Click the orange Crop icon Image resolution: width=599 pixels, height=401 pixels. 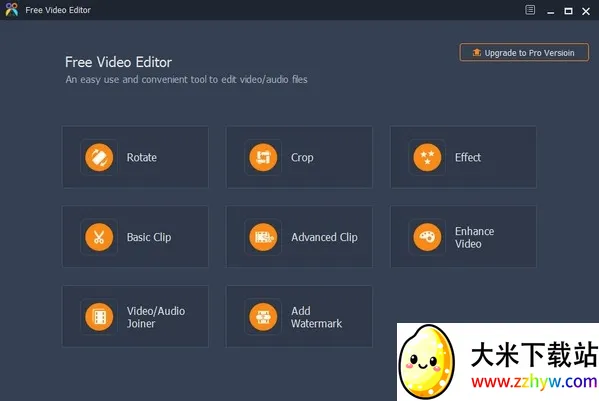pos(263,157)
